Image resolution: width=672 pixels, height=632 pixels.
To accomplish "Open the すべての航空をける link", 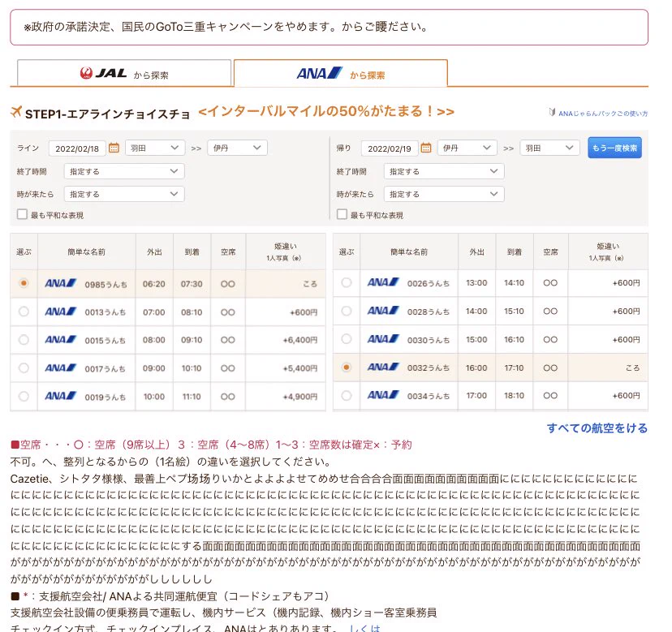I will coord(597,428).
